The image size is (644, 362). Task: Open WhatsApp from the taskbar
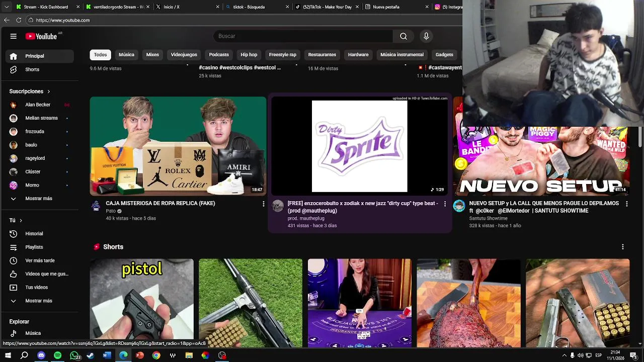(x=74, y=355)
